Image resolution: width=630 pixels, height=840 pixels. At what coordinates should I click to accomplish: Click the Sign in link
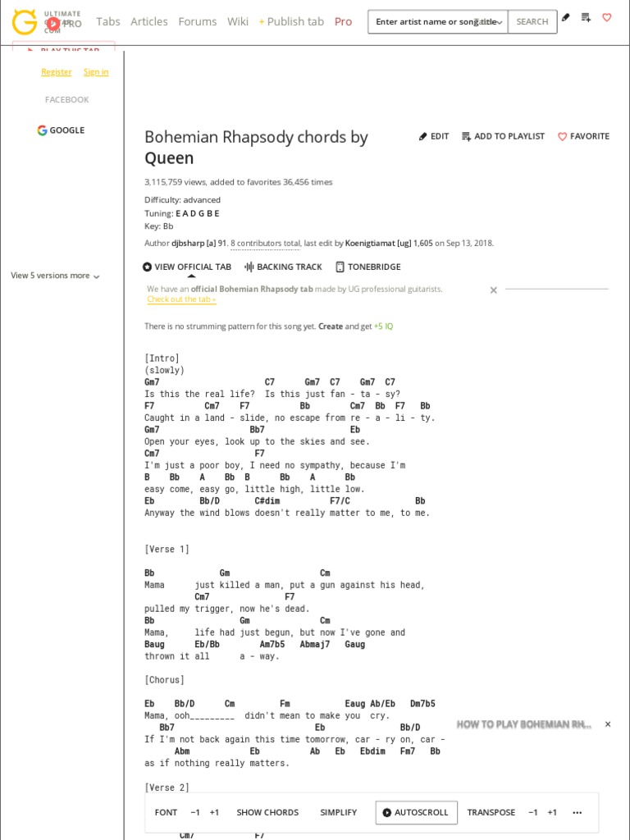96,72
